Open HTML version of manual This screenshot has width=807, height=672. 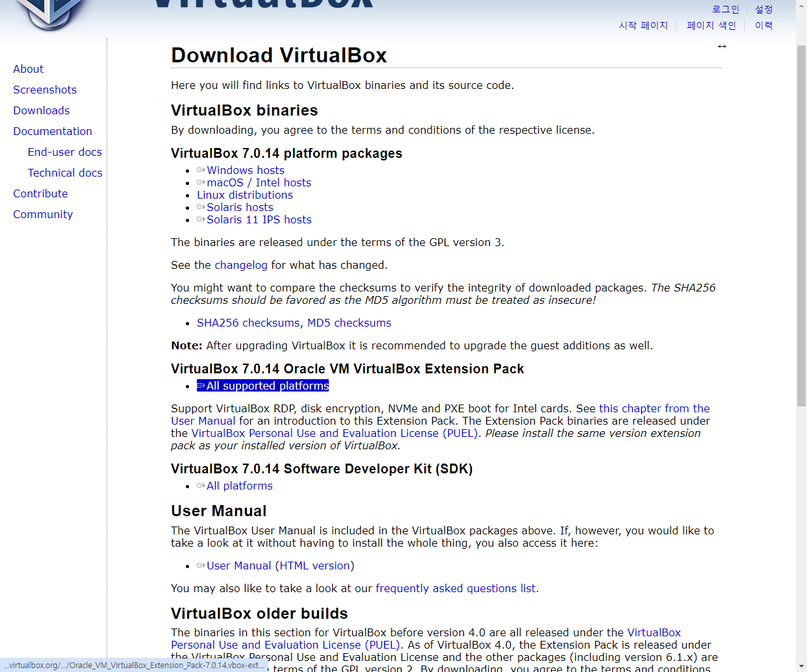click(315, 566)
